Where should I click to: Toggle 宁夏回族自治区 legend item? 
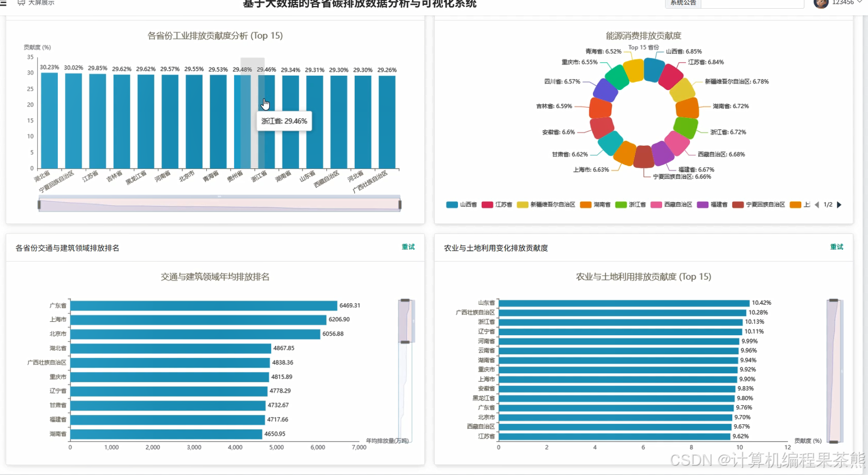759,205
